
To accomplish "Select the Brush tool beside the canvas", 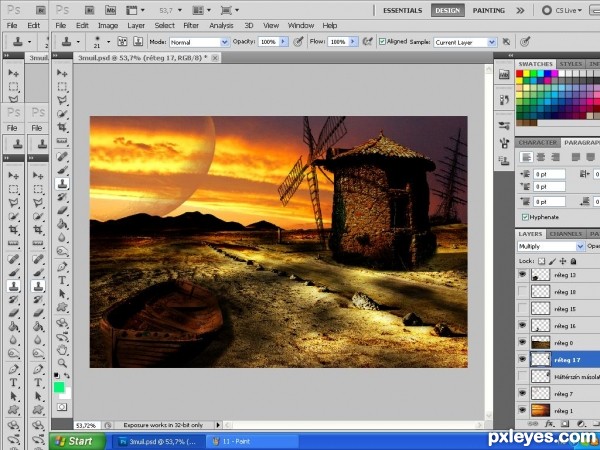I will point(62,170).
